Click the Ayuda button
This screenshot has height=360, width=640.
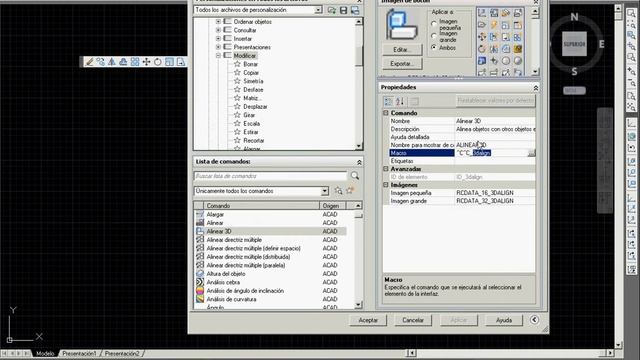[504, 320]
